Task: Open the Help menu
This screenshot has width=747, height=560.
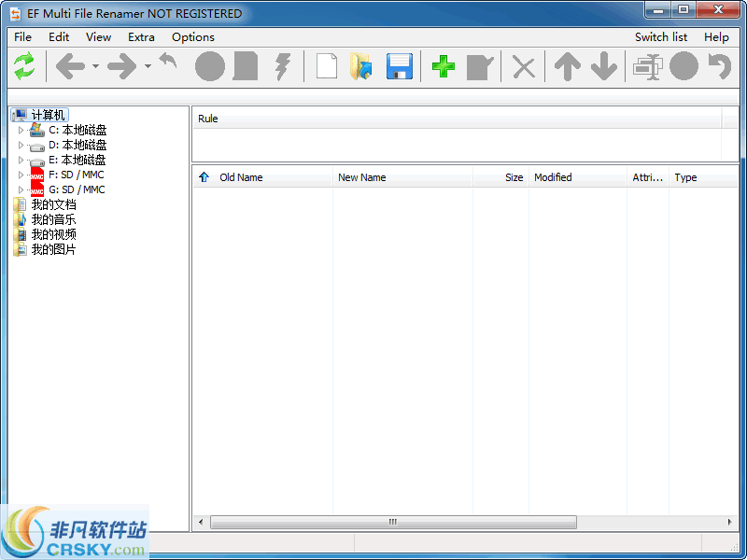Action: [x=716, y=37]
